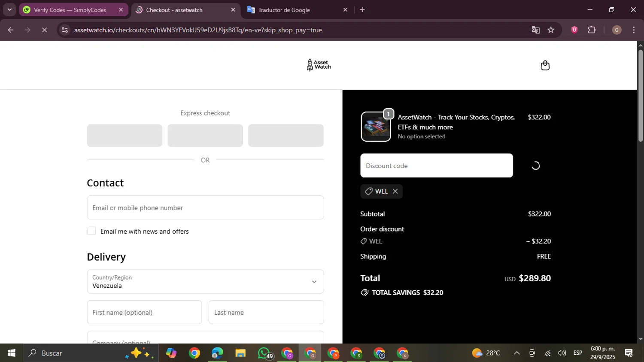Click the First name (optional) field
Image resolution: width=644 pixels, height=362 pixels.
click(x=144, y=312)
